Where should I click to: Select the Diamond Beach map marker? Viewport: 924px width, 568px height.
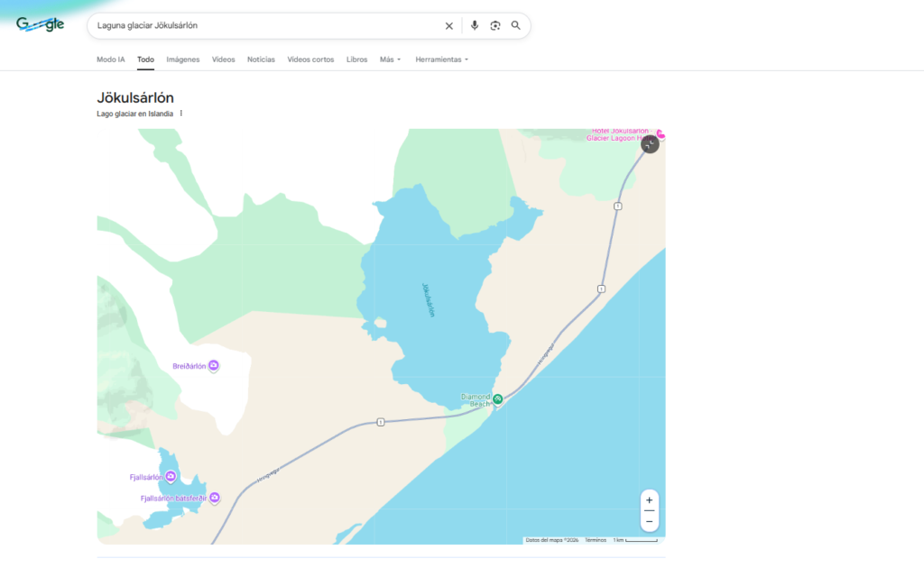click(497, 399)
